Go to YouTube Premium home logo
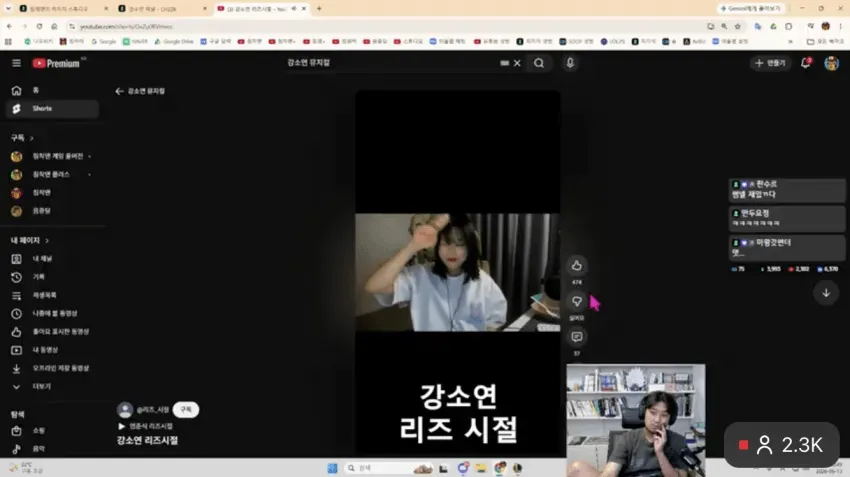This screenshot has height=477, width=850. (x=56, y=63)
